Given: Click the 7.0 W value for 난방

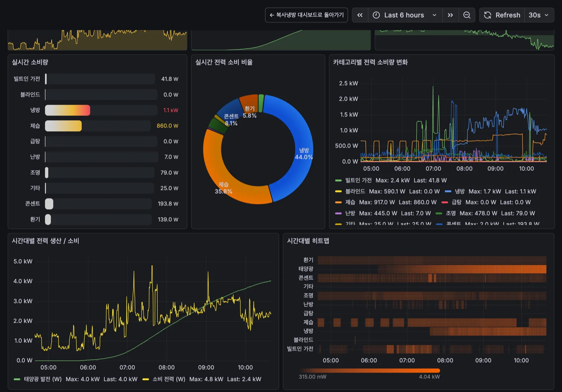Looking at the screenshot, I should [x=171, y=157].
